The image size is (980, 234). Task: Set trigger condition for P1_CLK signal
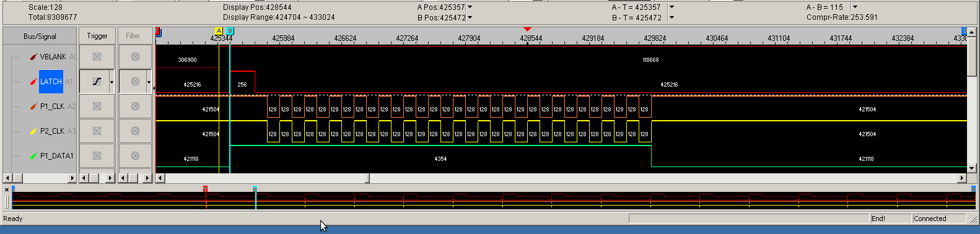(97, 106)
